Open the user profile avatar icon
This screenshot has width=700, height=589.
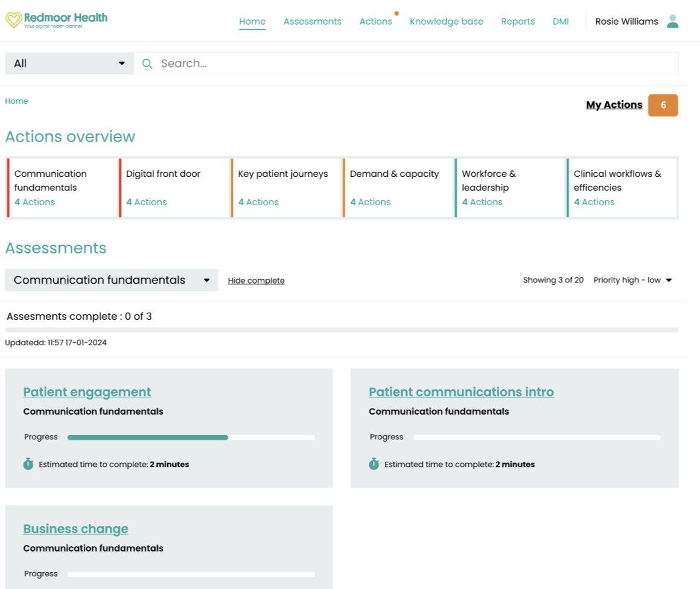coord(672,22)
